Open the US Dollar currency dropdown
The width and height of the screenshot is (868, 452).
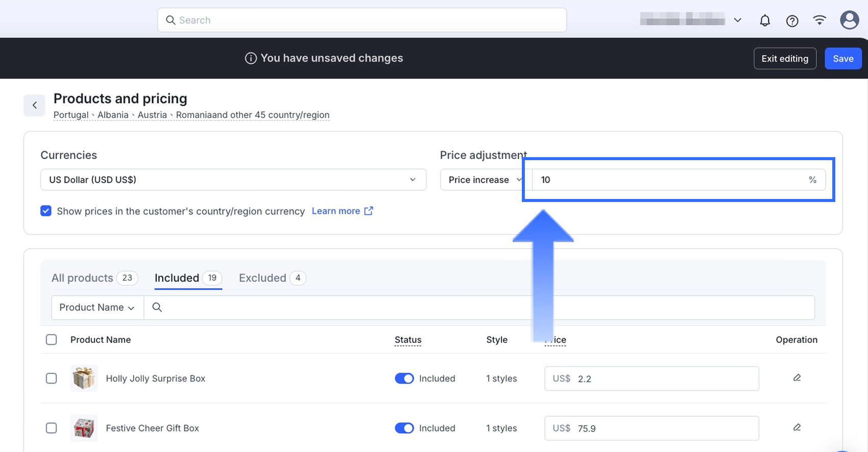click(x=233, y=180)
